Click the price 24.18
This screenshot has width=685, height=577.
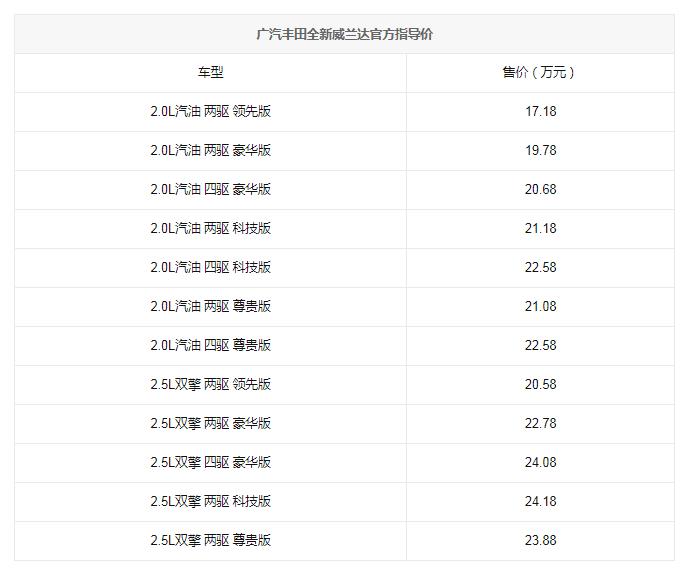click(541, 501)
